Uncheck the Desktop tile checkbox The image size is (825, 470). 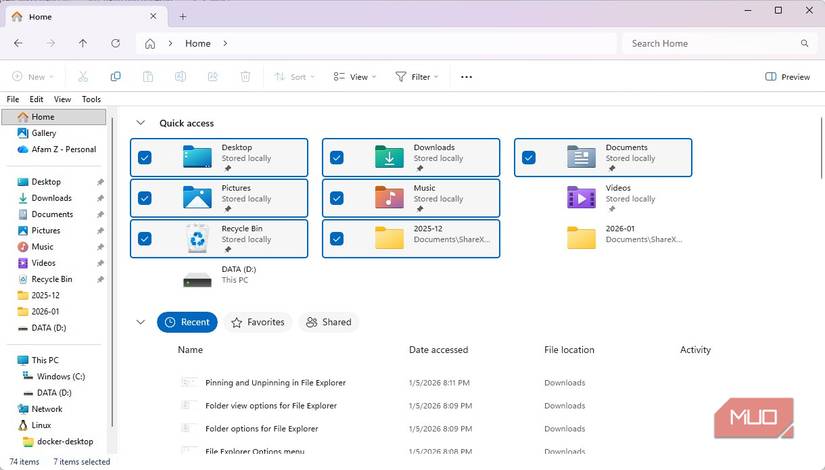[145, 157]
